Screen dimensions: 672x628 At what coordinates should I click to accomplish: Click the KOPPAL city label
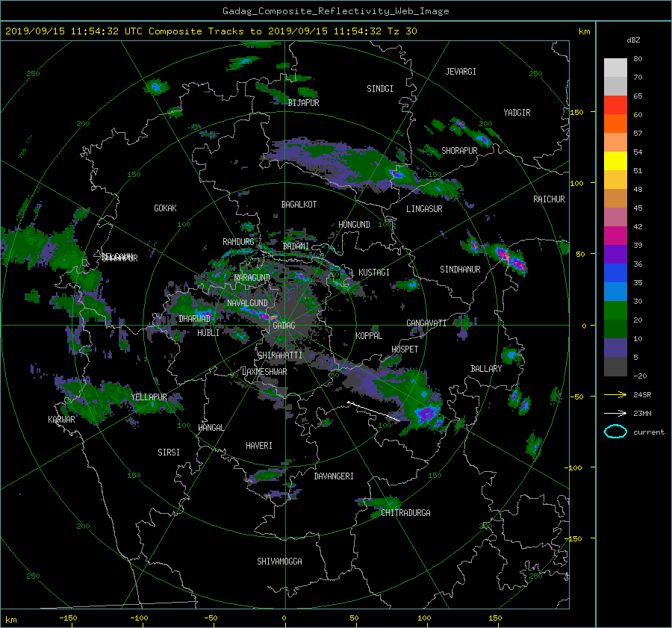pyautogui.click(x=369, y=336)
